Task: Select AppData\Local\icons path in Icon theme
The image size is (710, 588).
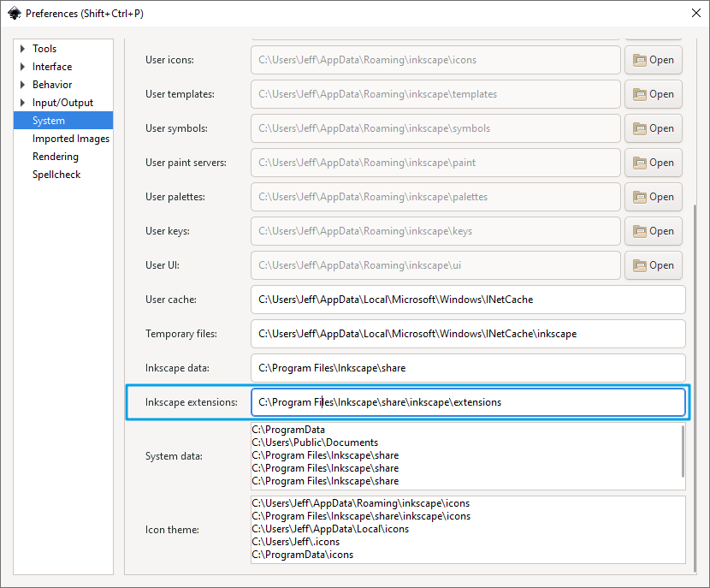Action: point(330,529)
